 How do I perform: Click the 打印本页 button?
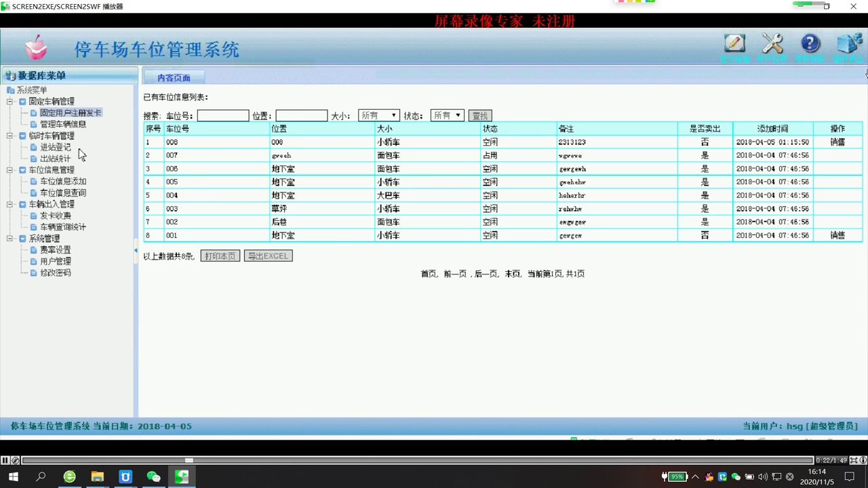220,256
